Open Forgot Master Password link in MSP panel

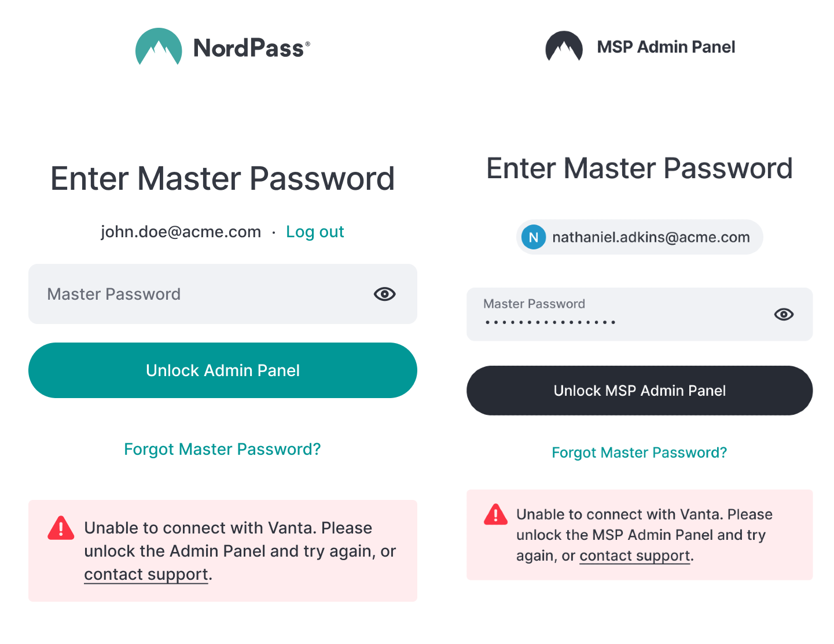click(x=639, y=452)
